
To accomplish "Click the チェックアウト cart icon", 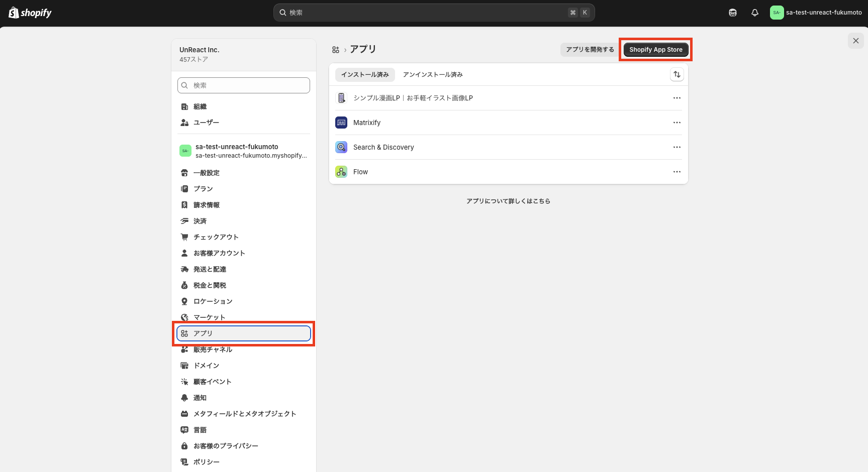I will [x=184, y=237].
